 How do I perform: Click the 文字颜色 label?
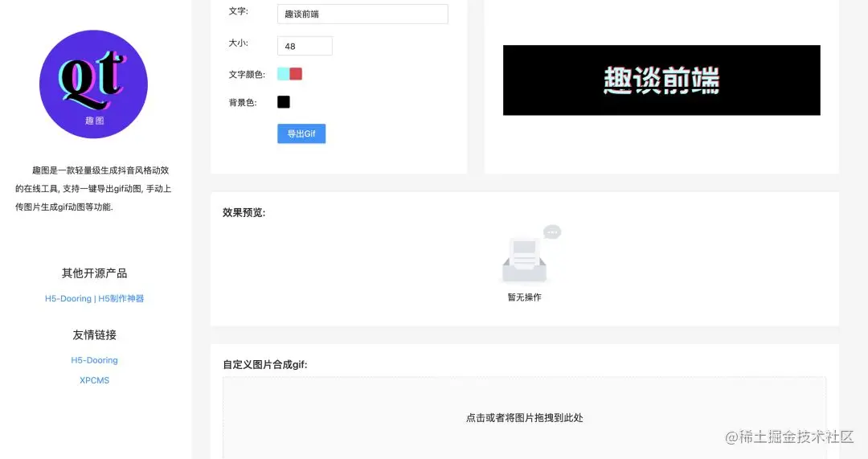(x=247, y=74)
